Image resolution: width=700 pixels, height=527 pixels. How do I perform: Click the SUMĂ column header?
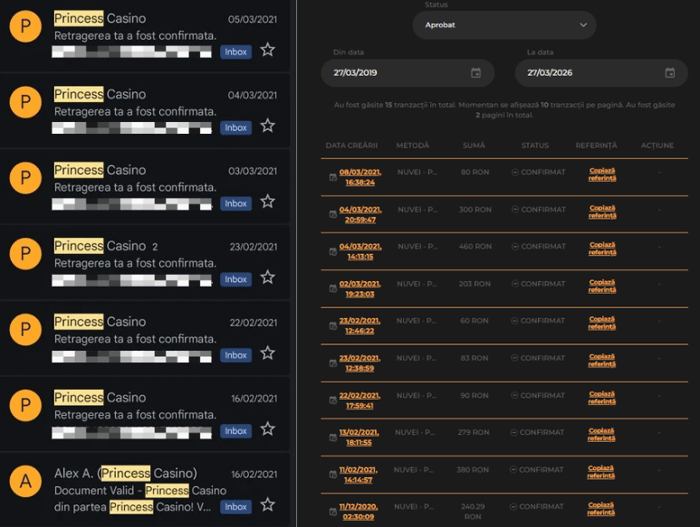474,146
